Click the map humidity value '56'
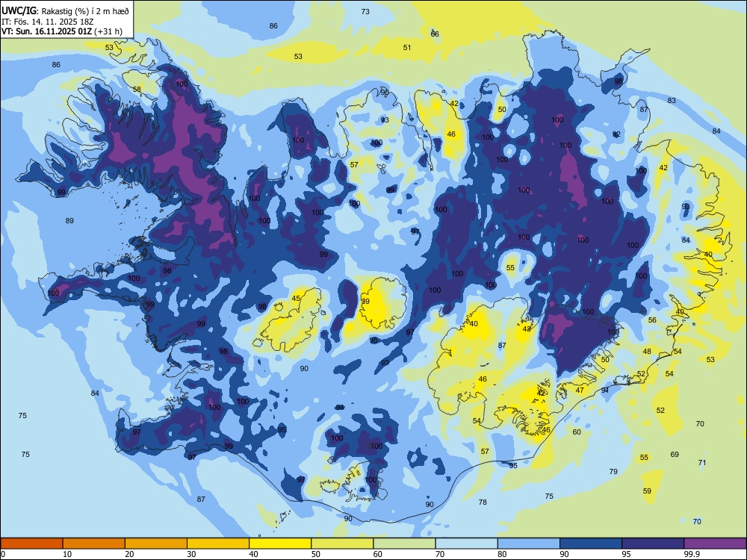 coord(652,320)
